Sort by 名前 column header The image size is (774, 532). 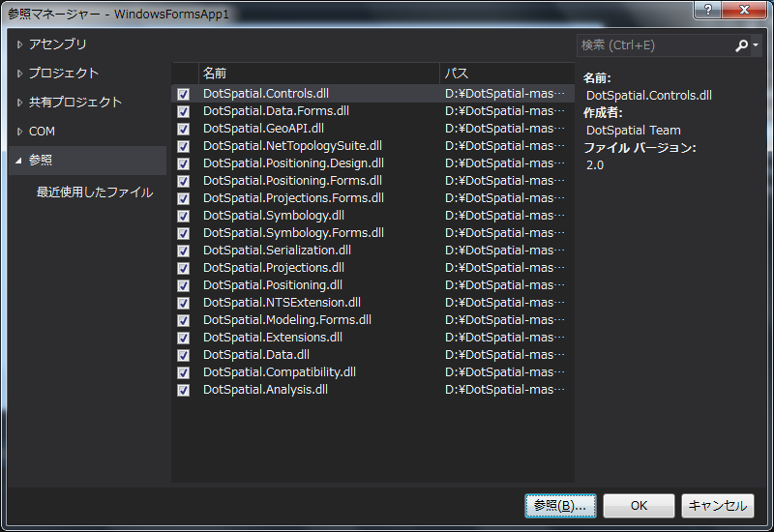[319, 74]
